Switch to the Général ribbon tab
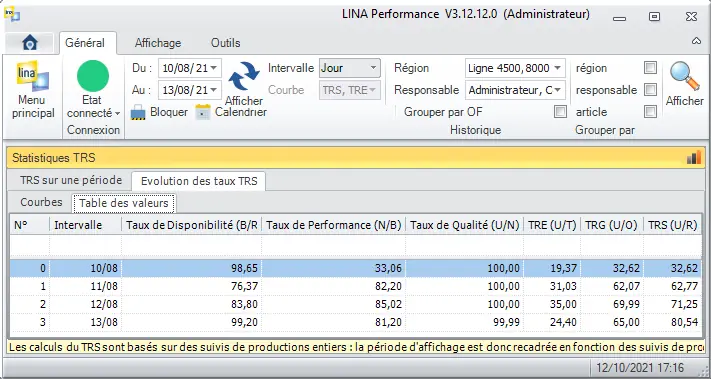This screenshot has width=711, height=379. [85, 43]
